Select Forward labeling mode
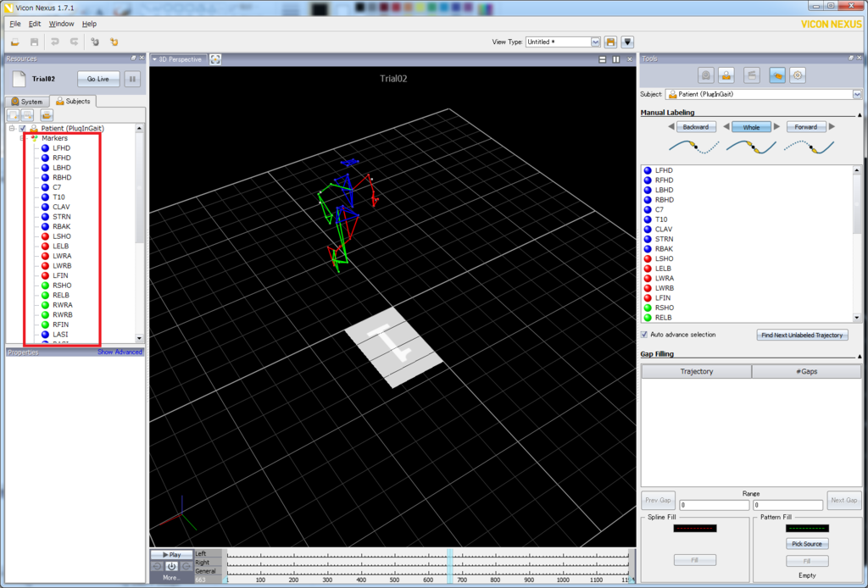Viewport: 868px width, 588px height. [806, 127]
